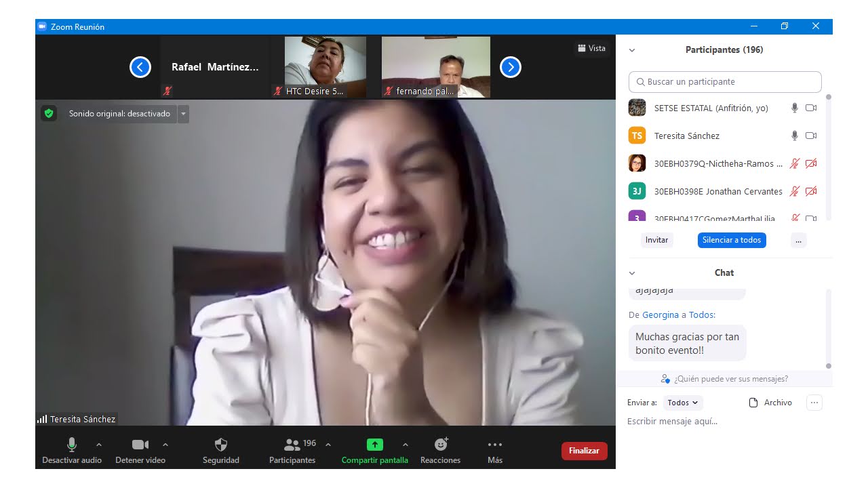Open the Participants panel icon
The width and height of the screenshot is (868, 488).
pyautogui.click(x=292, y=445)
